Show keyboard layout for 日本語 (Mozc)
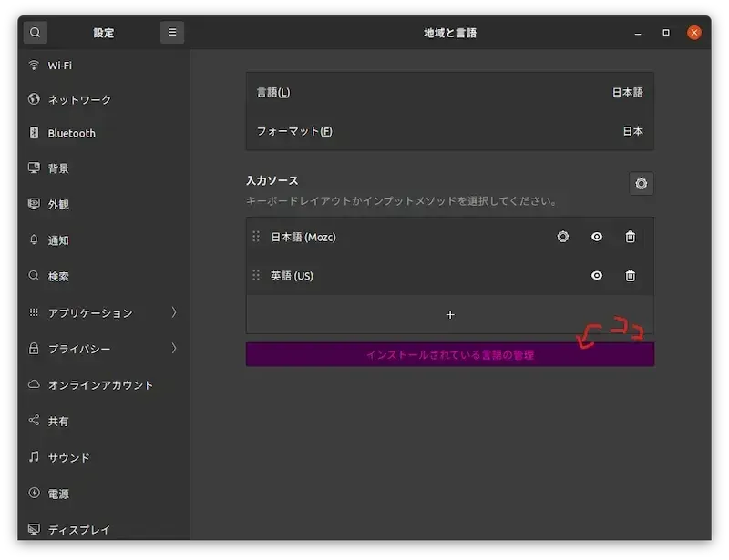Viewport: 729px width, 560px height. [x=596, y=237]
